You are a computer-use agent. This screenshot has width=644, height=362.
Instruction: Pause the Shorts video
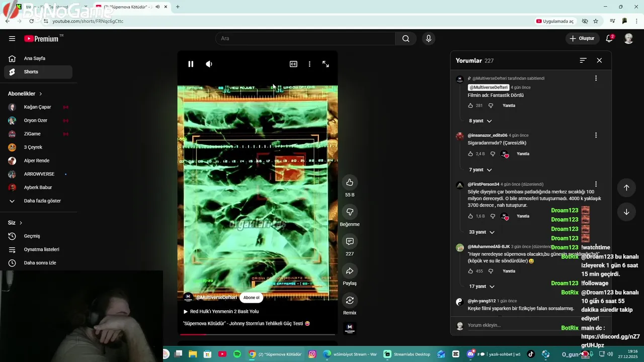coord(191,64)
